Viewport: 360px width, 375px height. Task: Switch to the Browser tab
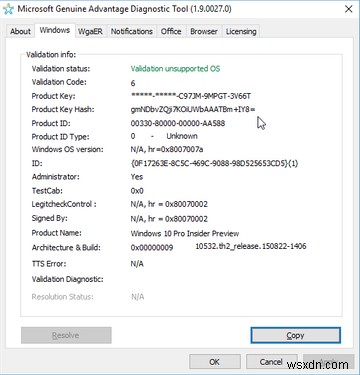[x=204, y=31]
